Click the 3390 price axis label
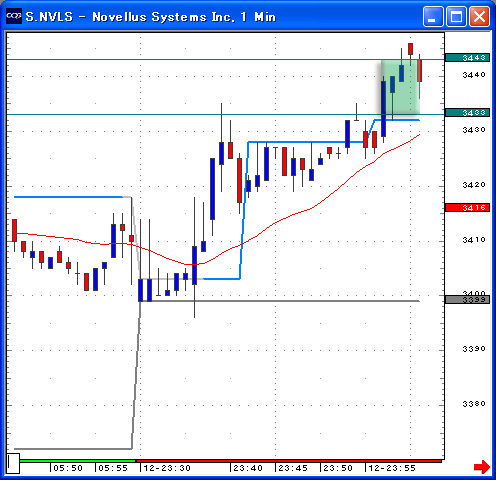 click(x=474, y=349)
